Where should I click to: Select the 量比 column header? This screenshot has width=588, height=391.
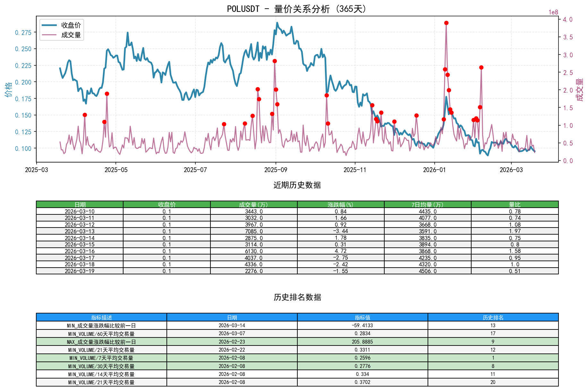[x=515, y=204]
